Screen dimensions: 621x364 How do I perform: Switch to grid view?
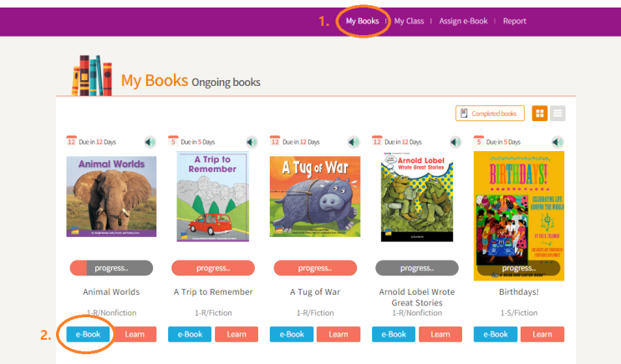[x=540, y=114]
